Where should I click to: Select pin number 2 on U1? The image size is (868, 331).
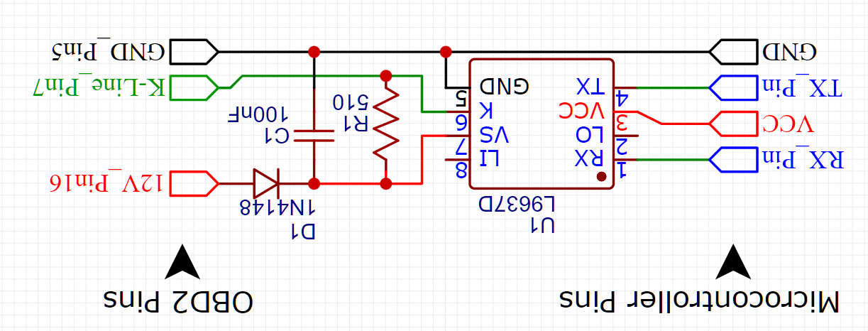point(622,146)
